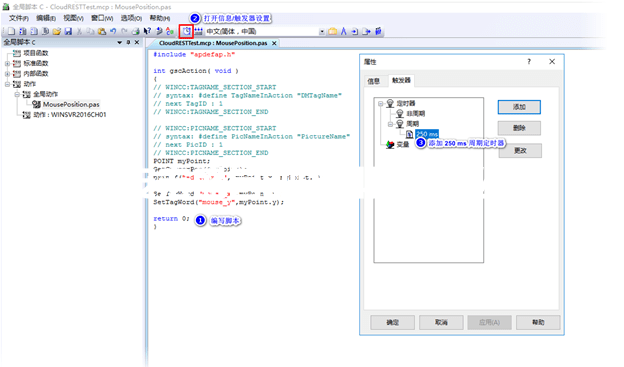Open the 文件(F) menu

click(x=19, y=18)
